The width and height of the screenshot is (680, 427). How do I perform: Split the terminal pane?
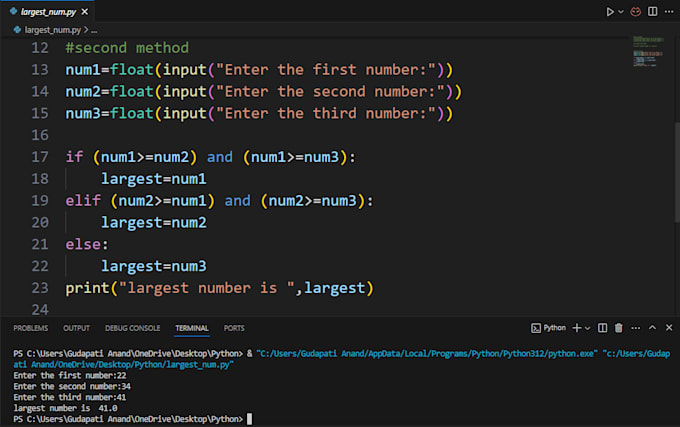tap(603, 327)
